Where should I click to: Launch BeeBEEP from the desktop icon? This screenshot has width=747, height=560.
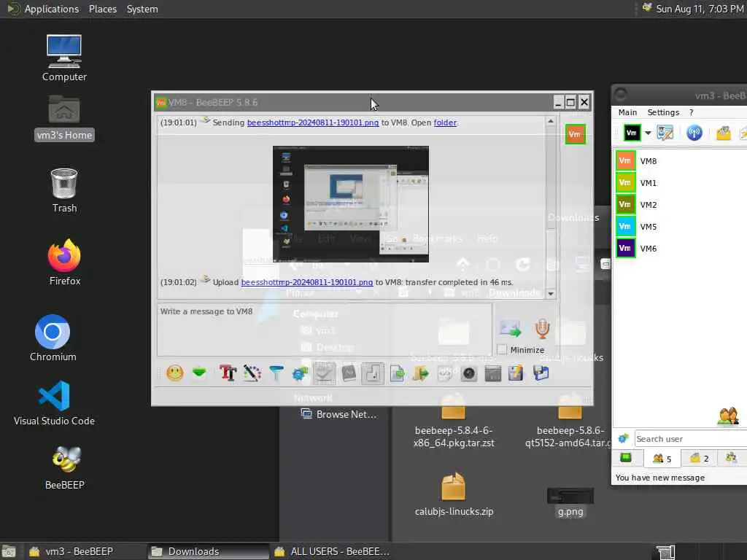click(65, 467)
